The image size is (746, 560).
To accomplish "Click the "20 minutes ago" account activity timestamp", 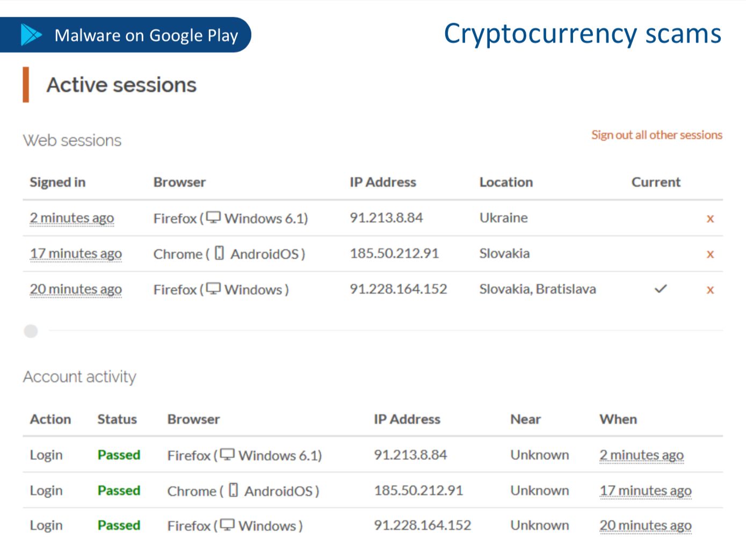I will click(x=645, y=525).
